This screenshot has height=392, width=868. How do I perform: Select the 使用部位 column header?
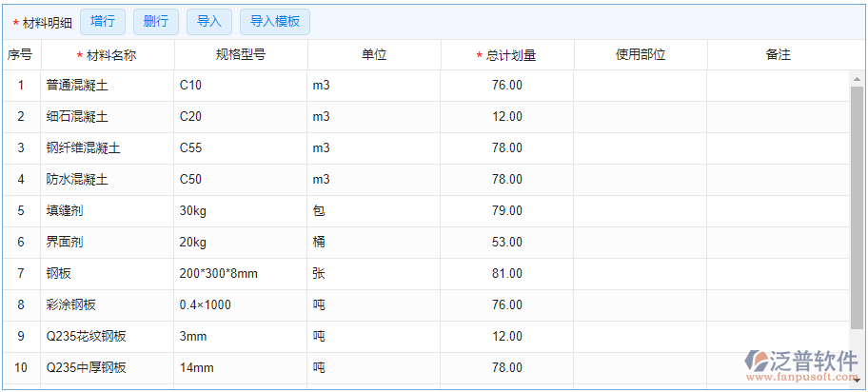click(x=641, y=55)
